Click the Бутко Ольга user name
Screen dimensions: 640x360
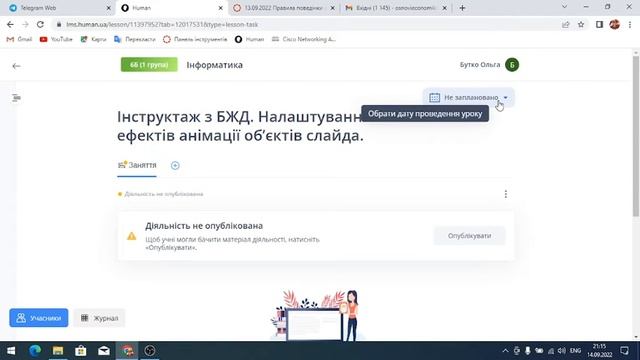[480, 65]
